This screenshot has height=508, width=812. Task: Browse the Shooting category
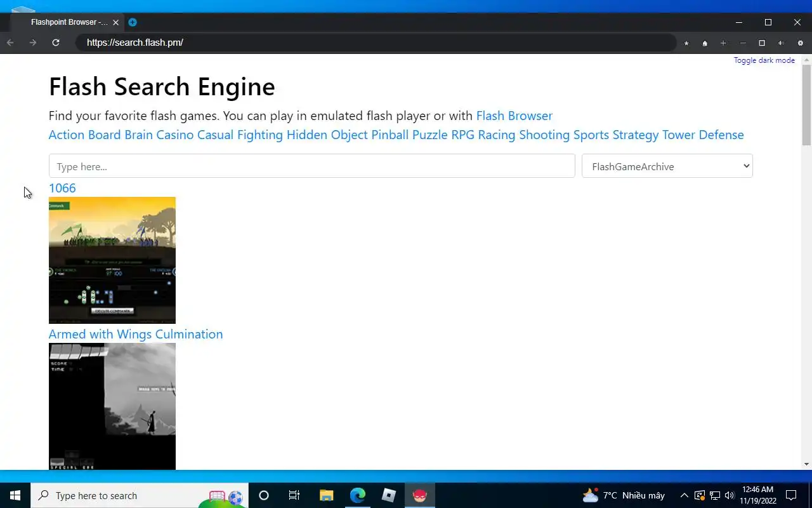point(544,135)
